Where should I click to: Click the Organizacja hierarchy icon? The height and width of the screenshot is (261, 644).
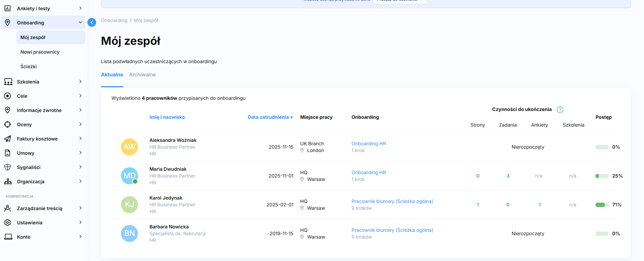point(8,182)
